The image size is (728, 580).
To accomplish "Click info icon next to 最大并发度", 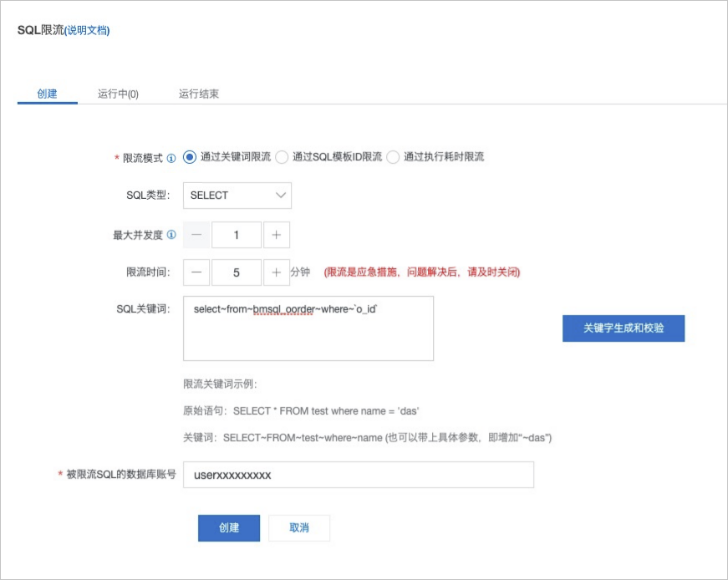I will pyautogui.click(x=171, y=235).
